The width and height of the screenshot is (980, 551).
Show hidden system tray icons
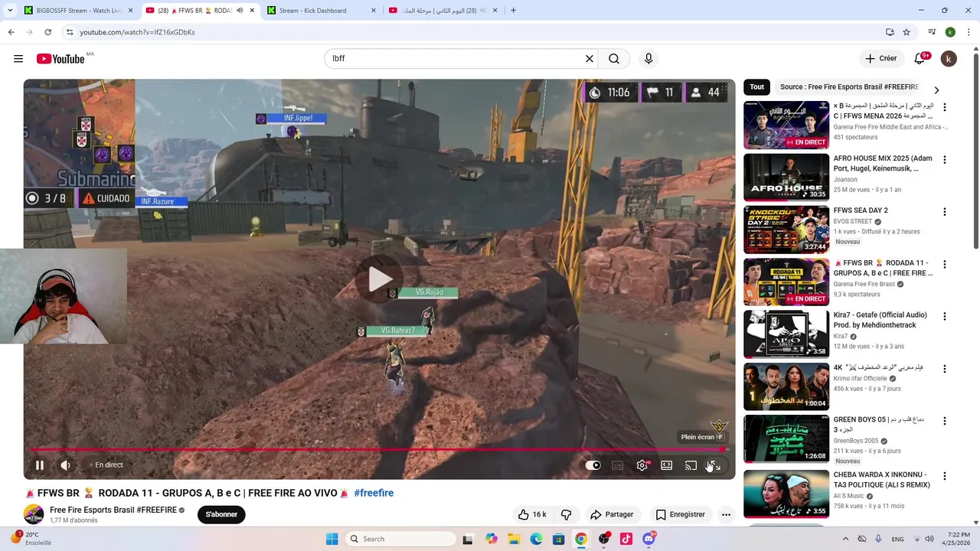click(x=845, y=539)
